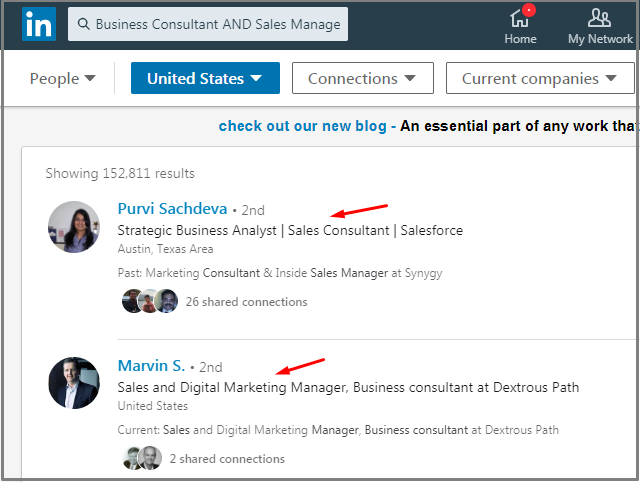Viewport: 640px width, 482px height.
Task: Expand the Connections filter dropdown
Action: (362, 78)
